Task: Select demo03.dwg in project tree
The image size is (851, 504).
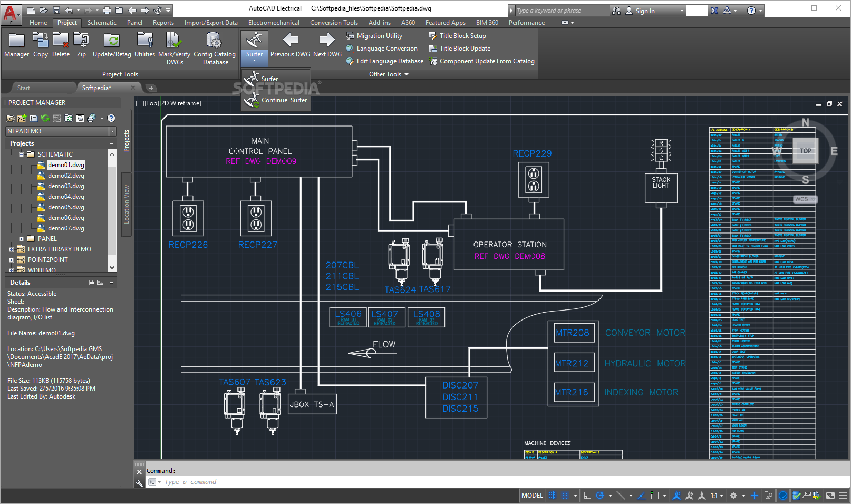Action: coord(66,186)
